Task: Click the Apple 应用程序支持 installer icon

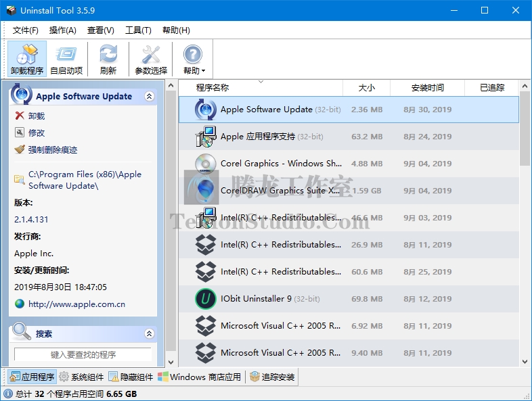Action: (x=205, y=137)
